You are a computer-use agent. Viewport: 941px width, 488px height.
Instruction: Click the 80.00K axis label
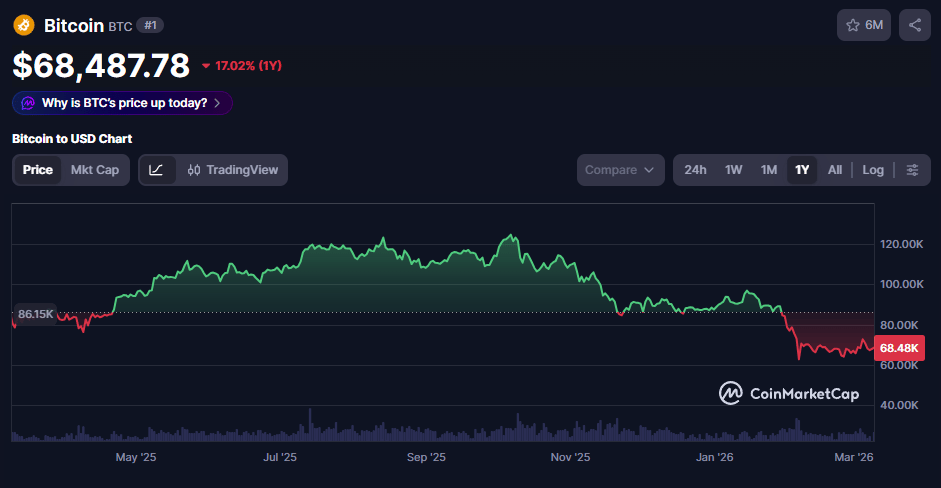coord(899,325)
